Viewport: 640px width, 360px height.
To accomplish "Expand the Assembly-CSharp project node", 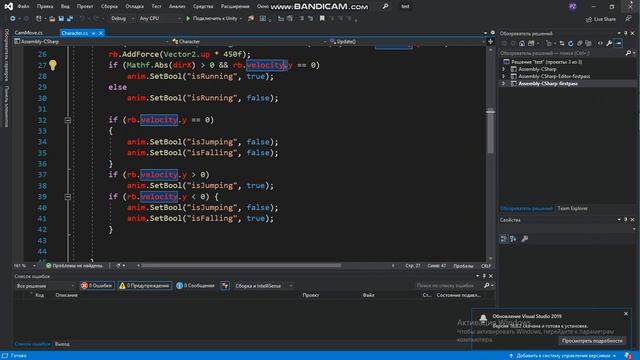I will (504, 69).
